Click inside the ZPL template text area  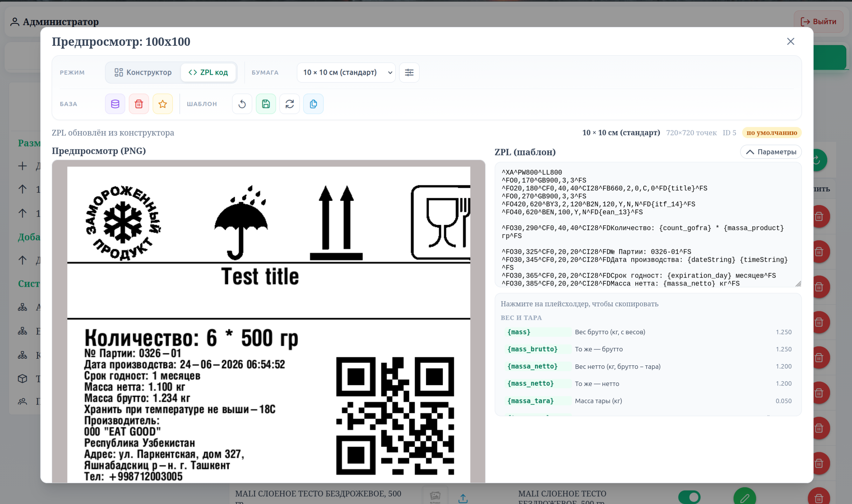(x=648, y=225)
